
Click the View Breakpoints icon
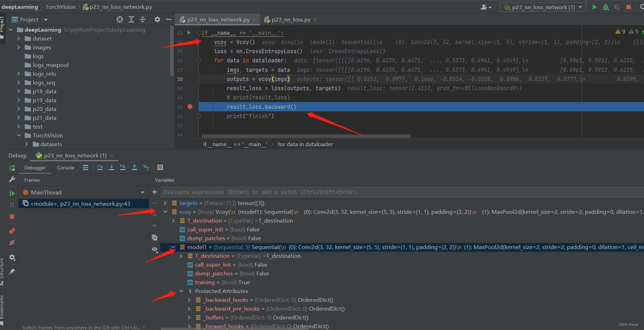point(12,231)
